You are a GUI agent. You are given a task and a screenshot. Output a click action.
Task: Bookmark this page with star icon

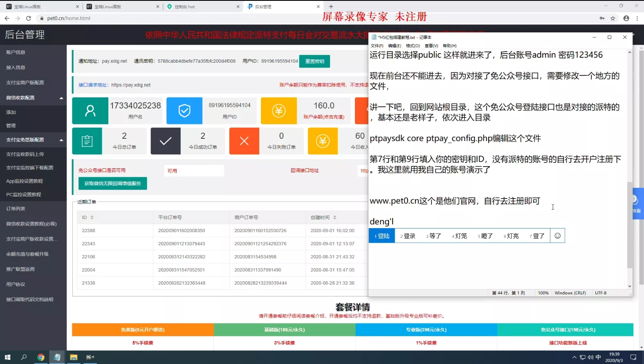(613, 18)
